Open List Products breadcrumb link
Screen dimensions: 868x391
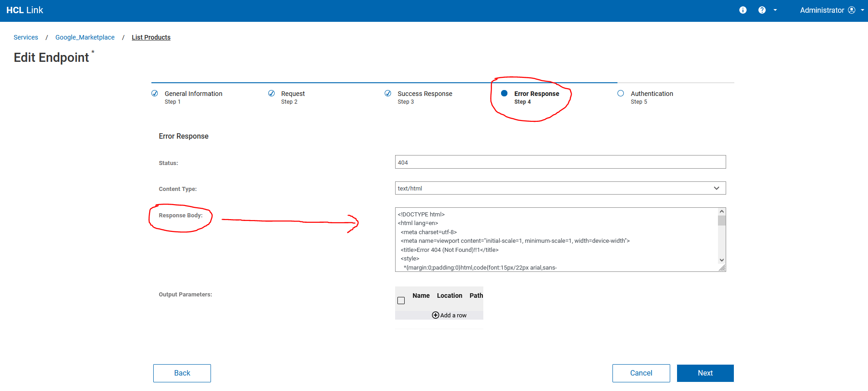point(151,37)
